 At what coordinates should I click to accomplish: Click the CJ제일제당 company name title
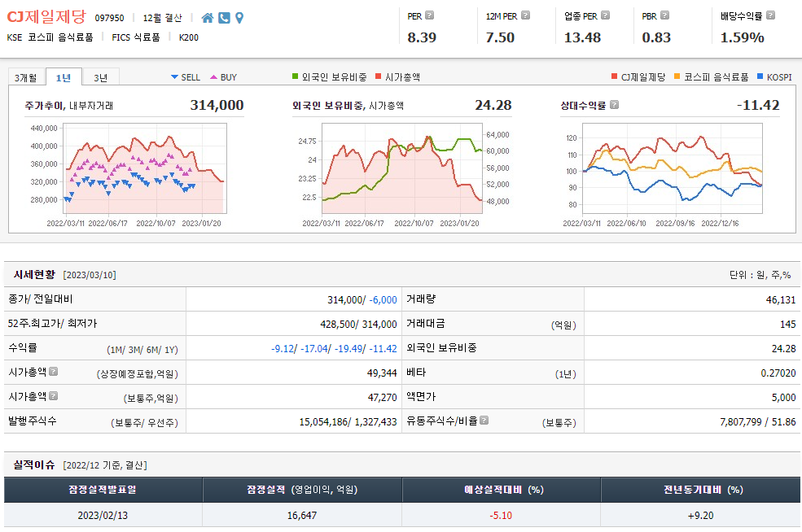tap(46, 17)
